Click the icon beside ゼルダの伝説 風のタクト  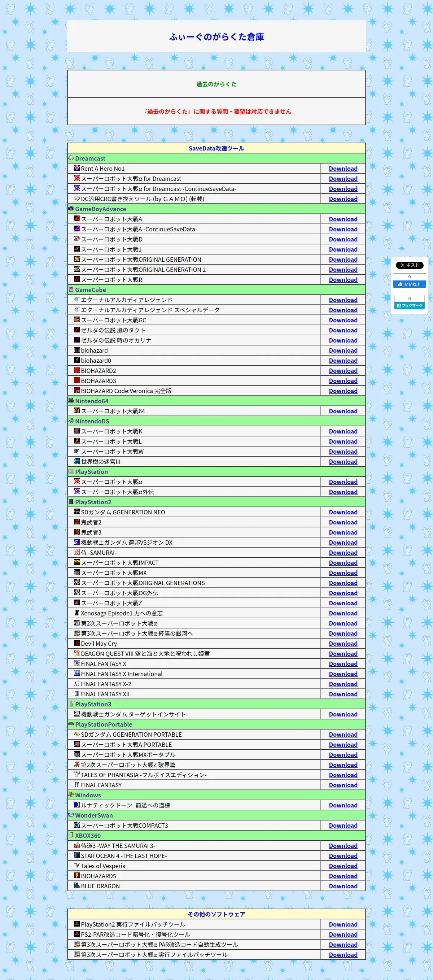tap(77, 330)
